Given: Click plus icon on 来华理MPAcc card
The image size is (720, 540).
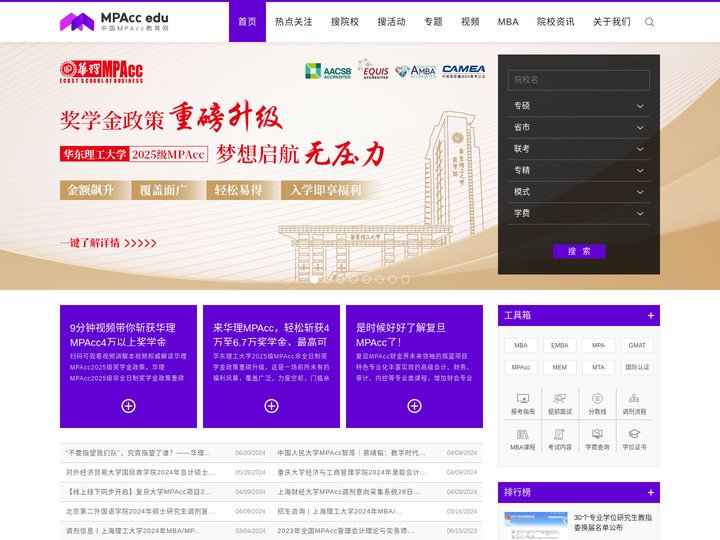Looking at the screenshot, I should [x=271, y=406].
